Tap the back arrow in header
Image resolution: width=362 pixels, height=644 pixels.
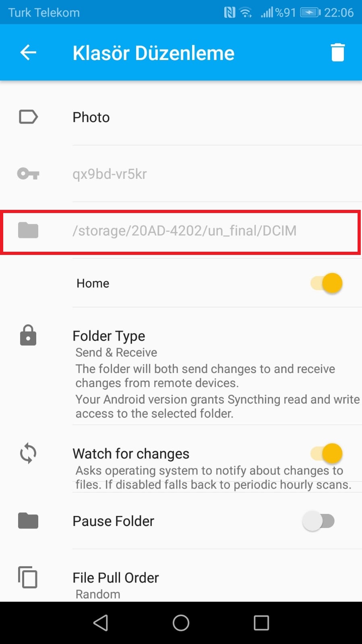(28, 52)
